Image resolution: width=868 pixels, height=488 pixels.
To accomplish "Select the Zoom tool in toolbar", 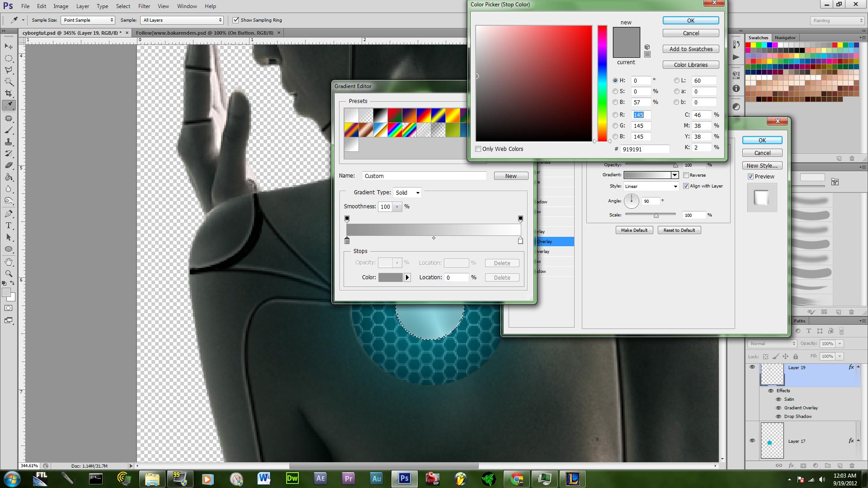I will point(8,273).
